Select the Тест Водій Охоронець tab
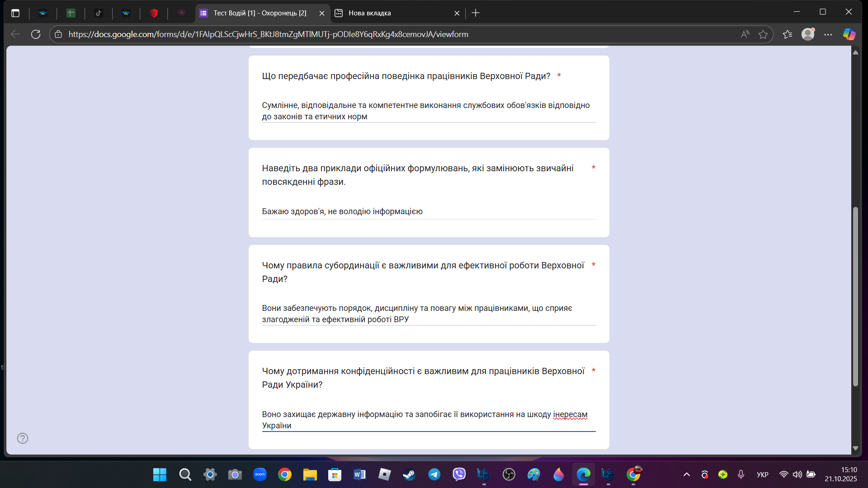Screen dimensions: 868x488 [x=260, y=13]
